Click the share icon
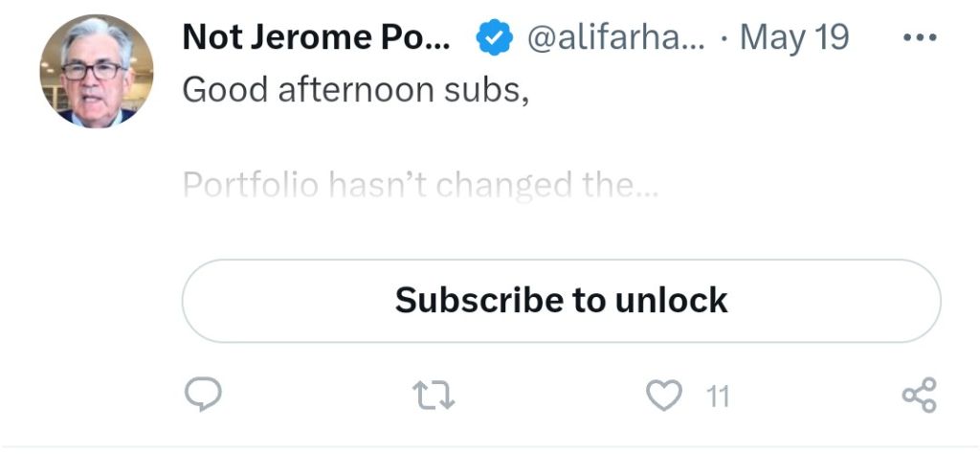980x454 pixels. (920, 394)
